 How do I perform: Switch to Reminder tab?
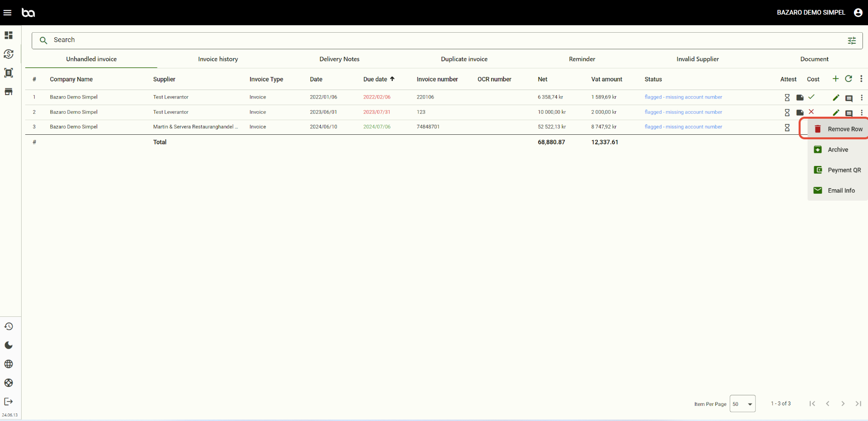pos(582,59)
